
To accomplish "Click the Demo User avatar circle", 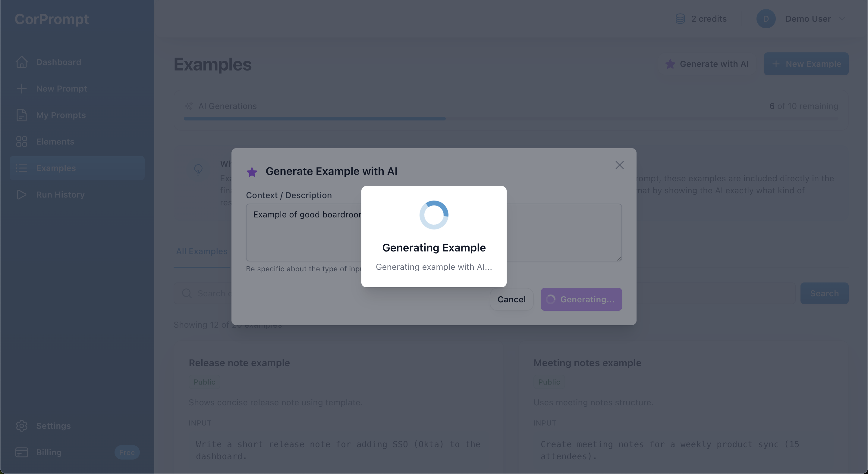I will point(766,18).
